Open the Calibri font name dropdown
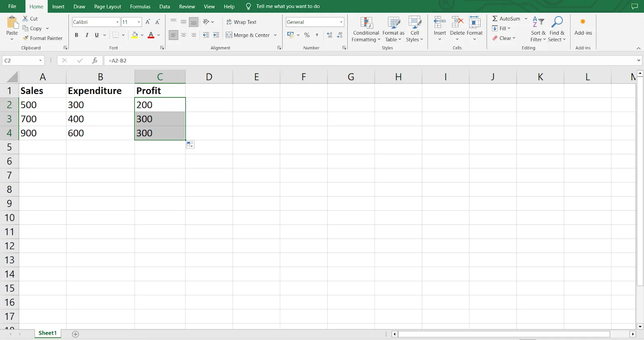The width and height of the screenshot is (644, 340). [x=117, y=22]
